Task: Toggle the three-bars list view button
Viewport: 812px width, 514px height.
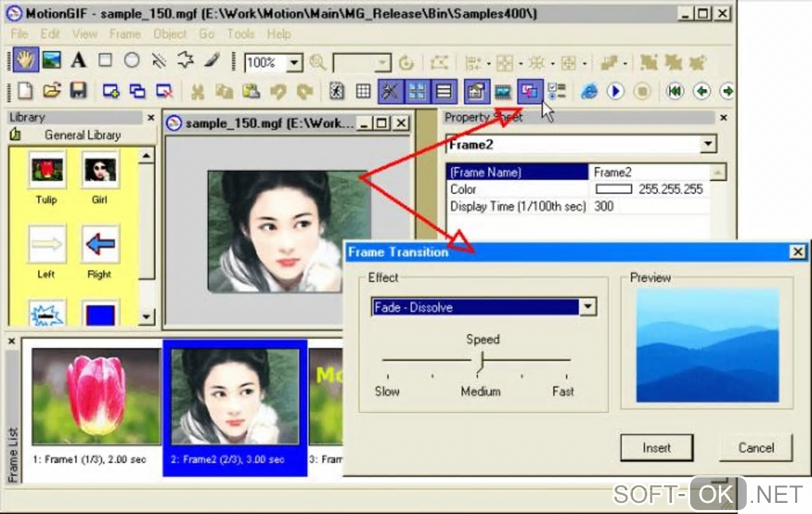Action: [443, 92]
